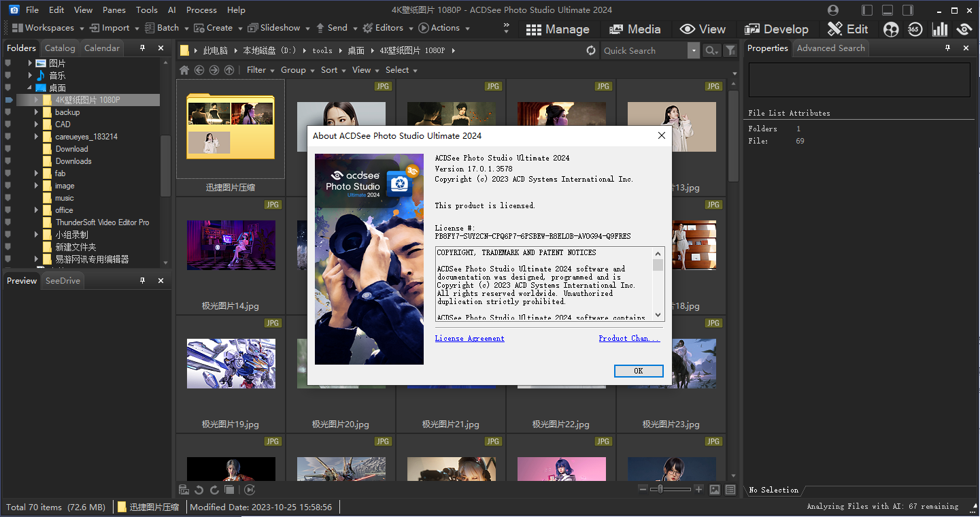Click the user account icon
The height and width of the screenshot is (517, 980).
click(833, 10)
